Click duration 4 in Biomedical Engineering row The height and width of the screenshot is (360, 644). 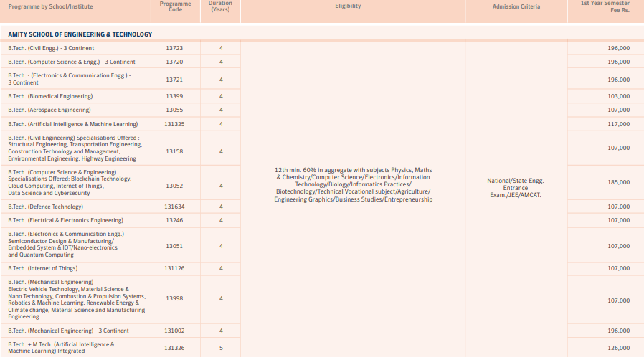tap(221, 96)
